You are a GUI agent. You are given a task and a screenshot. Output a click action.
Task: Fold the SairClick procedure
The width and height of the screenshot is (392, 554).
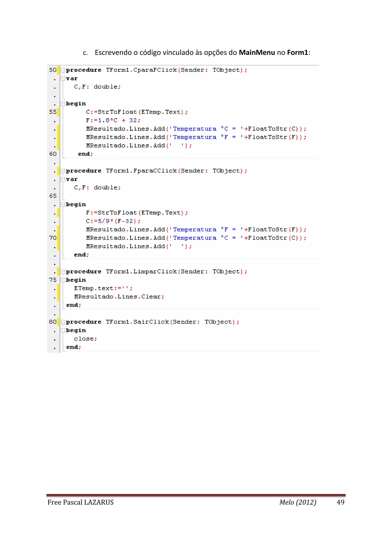click(63, 322)
